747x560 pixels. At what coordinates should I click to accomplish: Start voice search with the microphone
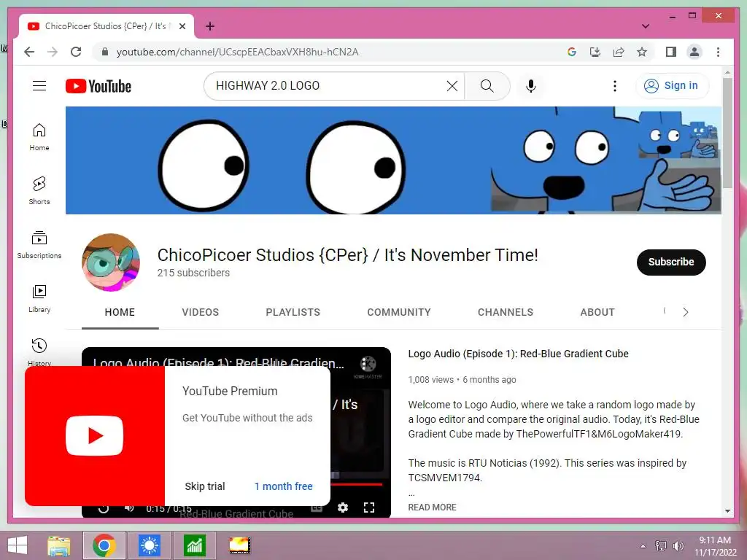(x=531, y=86)
